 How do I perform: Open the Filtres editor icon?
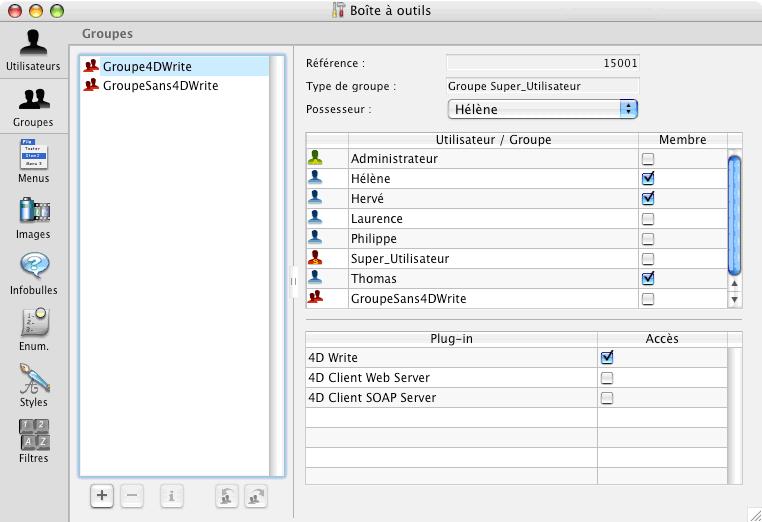(34, 436)
